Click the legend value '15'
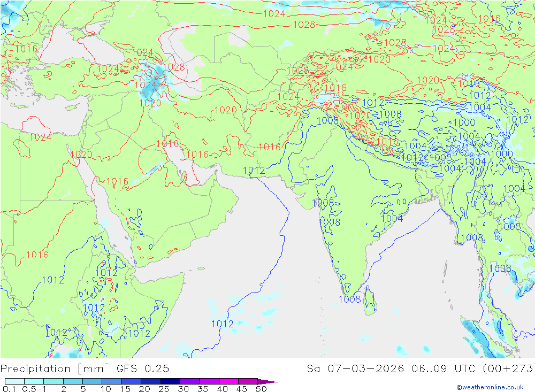The width and height of the screenshot is (535, 392). [125, 389]
